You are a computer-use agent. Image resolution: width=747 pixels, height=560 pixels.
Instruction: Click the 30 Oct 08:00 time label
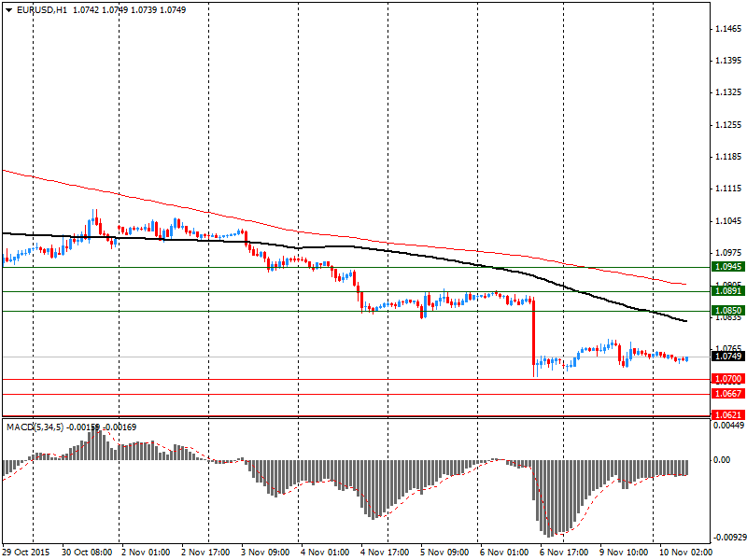[87, 553]
